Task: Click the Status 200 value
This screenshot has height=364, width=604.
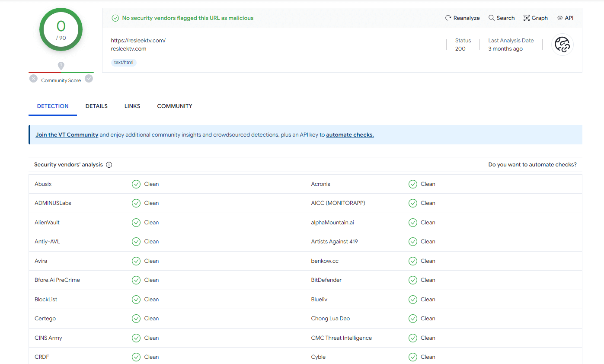Action: (x=460, y=49)
